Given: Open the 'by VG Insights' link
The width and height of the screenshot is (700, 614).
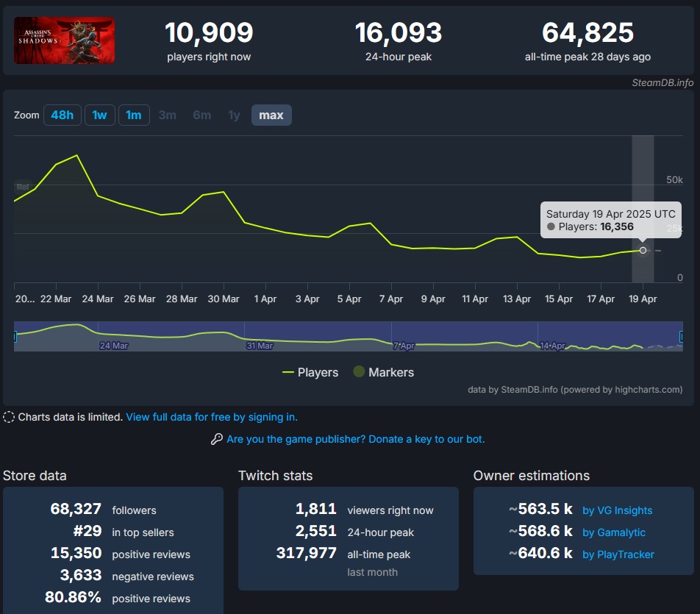Looking at the screenshot, I should tap(617, 510).
